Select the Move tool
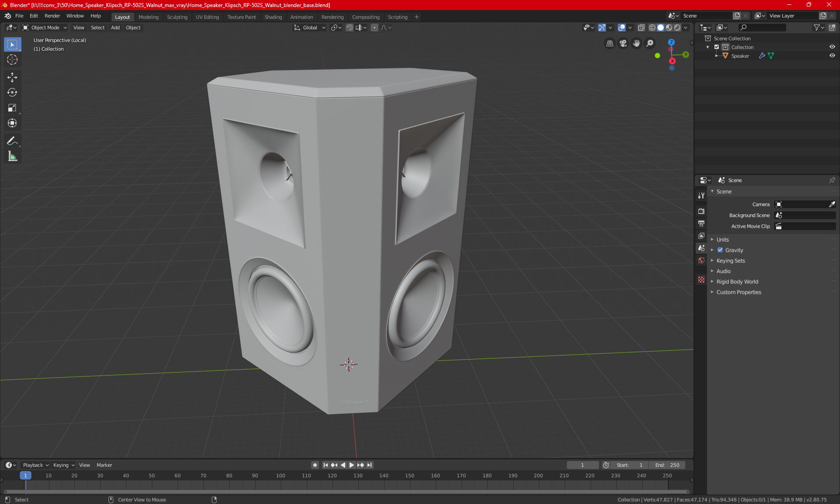Image resolution: width=840 pixels, height=504 pixels. (12, 77)
